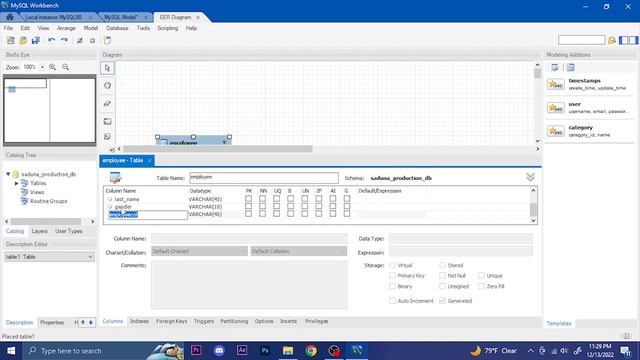Screen dimensions: 640x360
Task: Open the Default Charset dropdown
Action: tap(199, 251)
